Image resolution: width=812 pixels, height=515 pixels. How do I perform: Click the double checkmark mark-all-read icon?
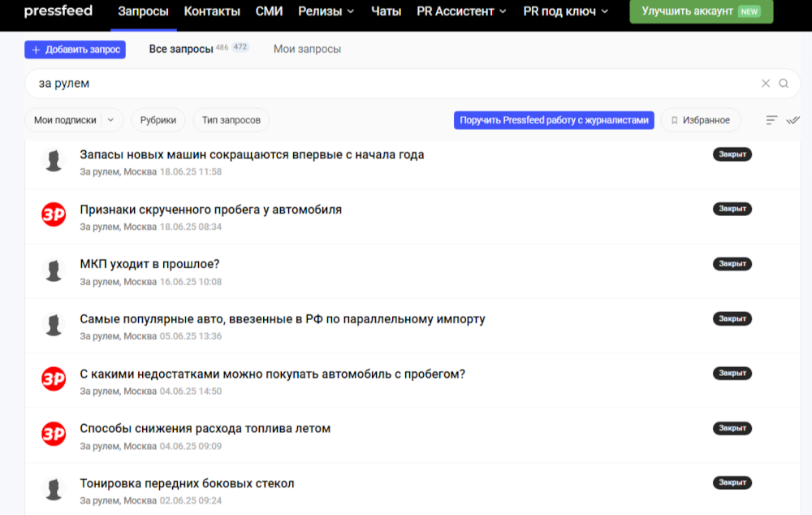793,120
